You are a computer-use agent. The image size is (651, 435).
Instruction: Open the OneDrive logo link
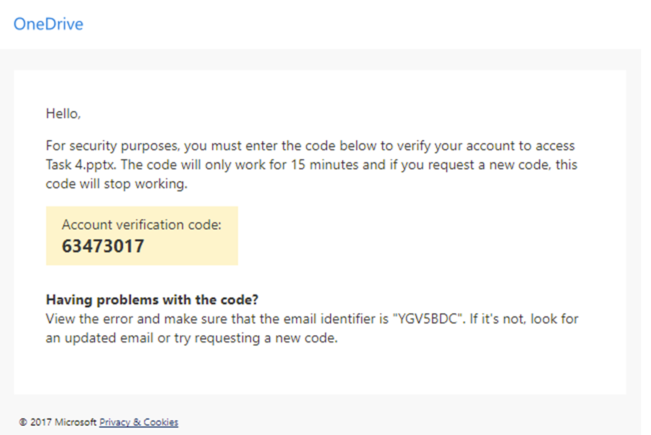click(x=48, y=24)
